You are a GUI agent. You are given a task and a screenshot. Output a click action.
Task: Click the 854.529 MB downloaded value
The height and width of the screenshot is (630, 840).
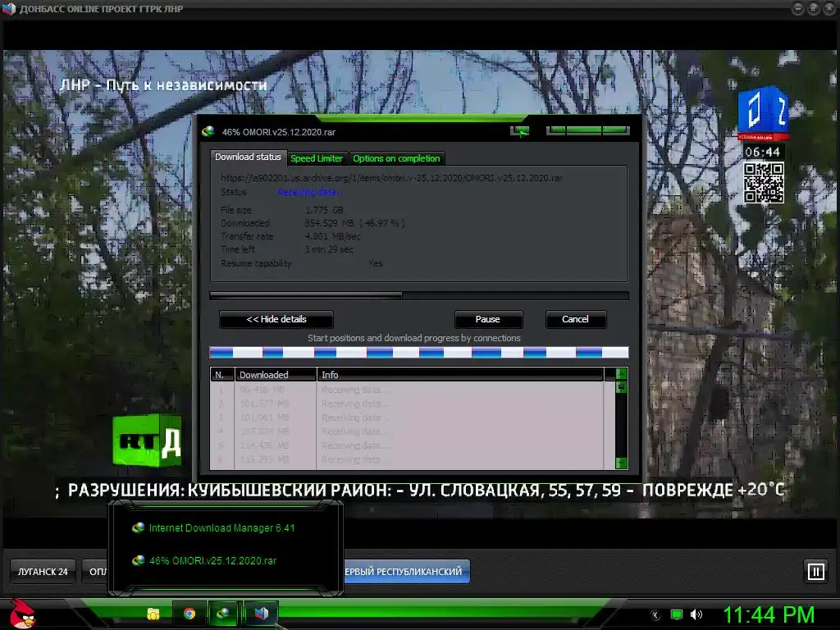[354, 223]
